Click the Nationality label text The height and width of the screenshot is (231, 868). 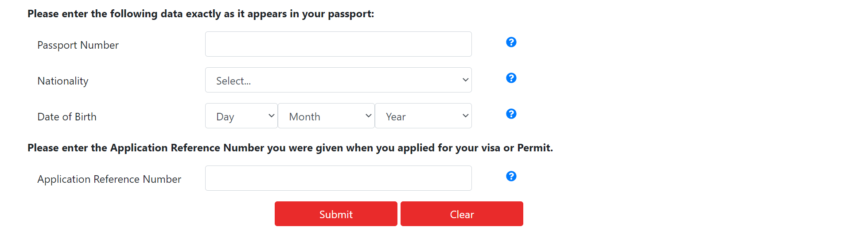tap(63, 81)
